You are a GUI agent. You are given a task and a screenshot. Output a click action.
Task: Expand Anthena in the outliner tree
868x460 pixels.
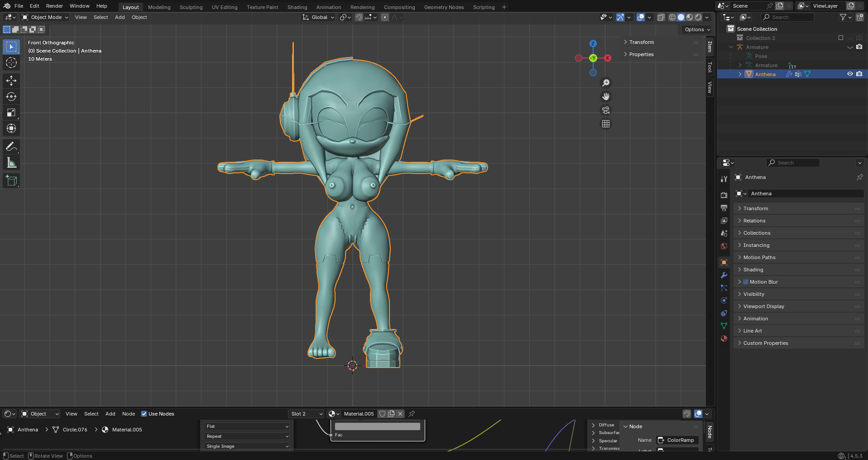coord(740,74)
